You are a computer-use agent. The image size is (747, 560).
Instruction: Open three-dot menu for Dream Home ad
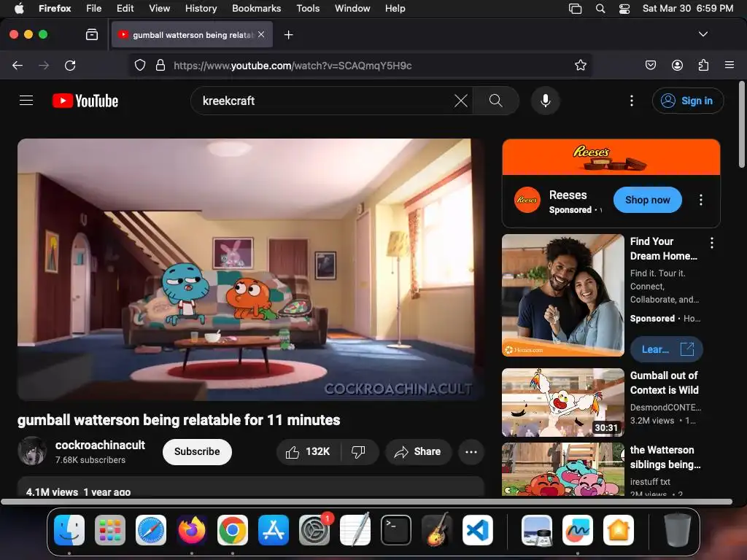pos(712,243)
